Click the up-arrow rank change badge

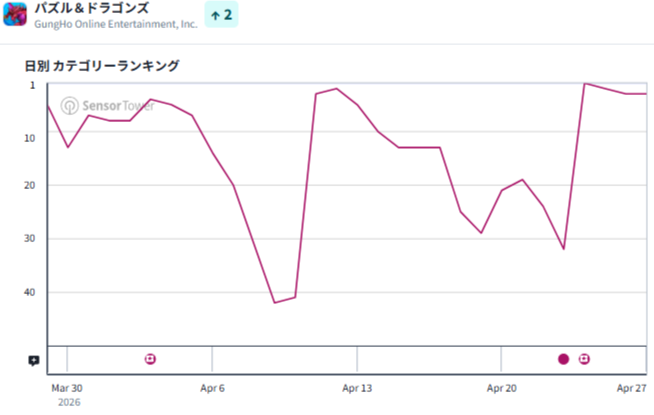[221, 15]
